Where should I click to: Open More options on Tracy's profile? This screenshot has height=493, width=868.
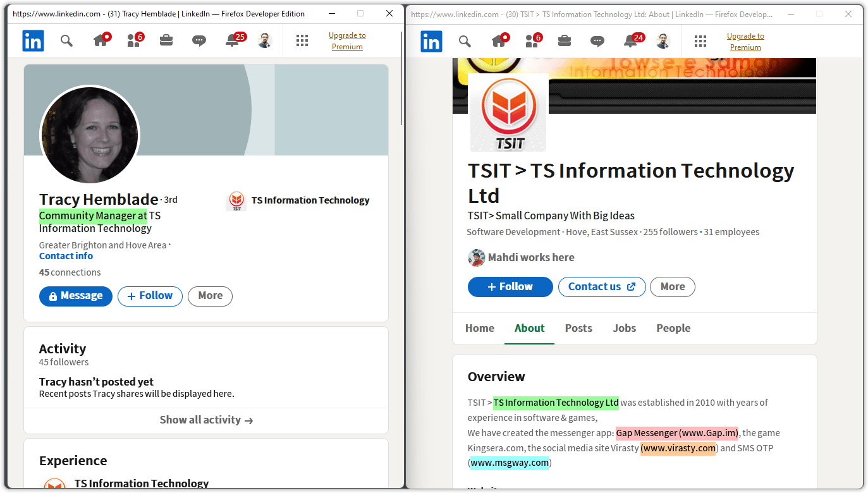point(210,296)
